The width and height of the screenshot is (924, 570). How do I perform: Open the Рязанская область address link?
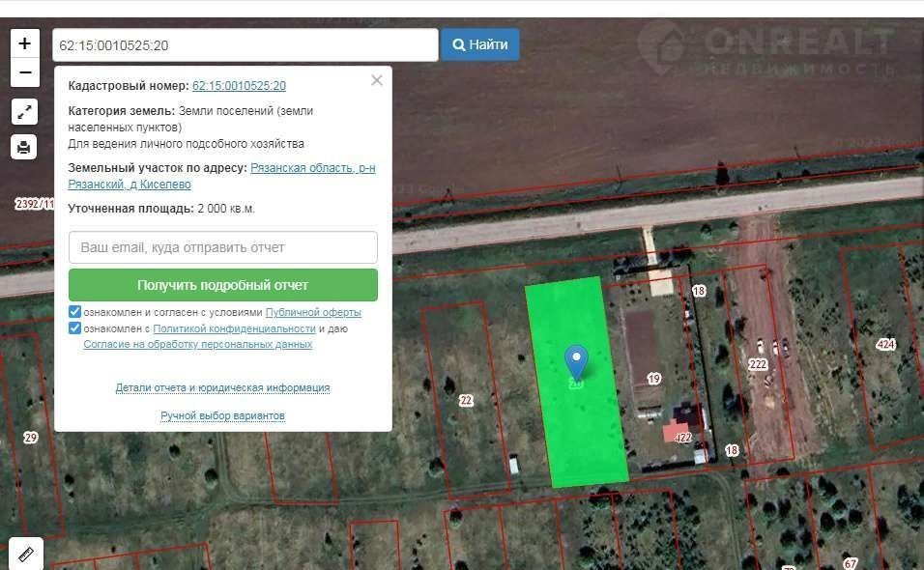(x=312, y=168)
